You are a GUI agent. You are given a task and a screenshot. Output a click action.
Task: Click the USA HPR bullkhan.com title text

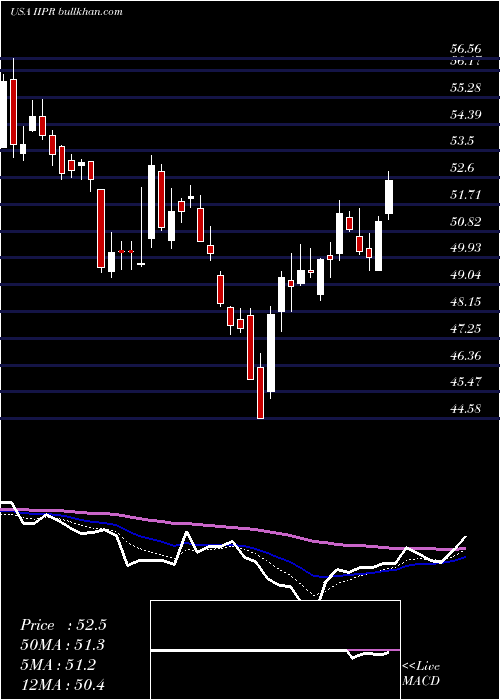(66, 11)
